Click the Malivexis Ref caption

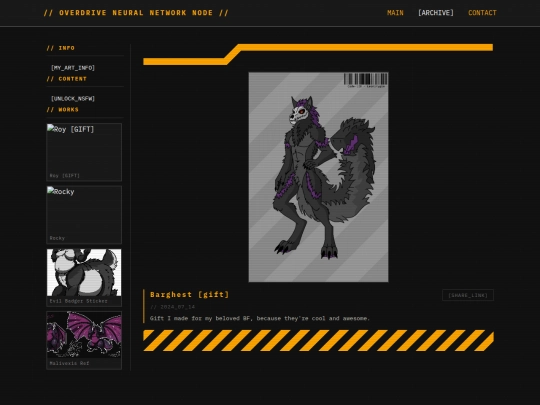[69, 363]
